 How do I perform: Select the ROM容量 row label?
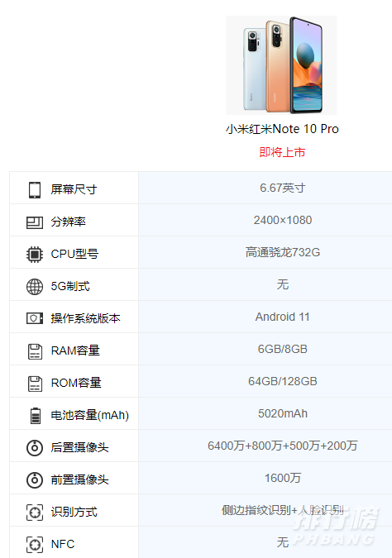click(76, 383)
